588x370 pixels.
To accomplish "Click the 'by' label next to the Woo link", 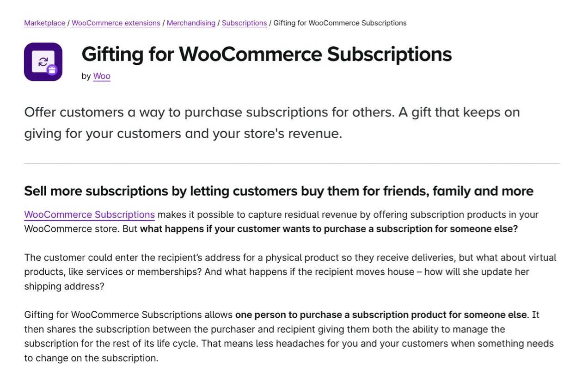I will (x=86, y=76).
